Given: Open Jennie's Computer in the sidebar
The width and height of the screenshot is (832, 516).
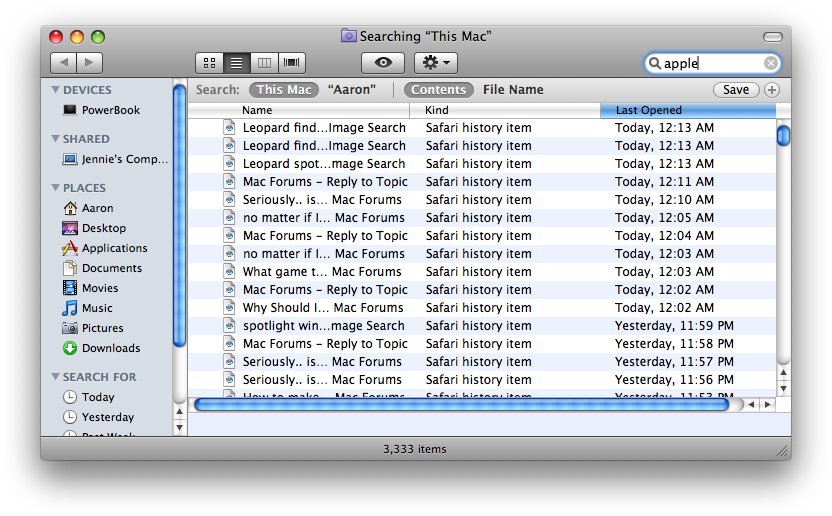Looking at the screenshot, I should 115,159.
